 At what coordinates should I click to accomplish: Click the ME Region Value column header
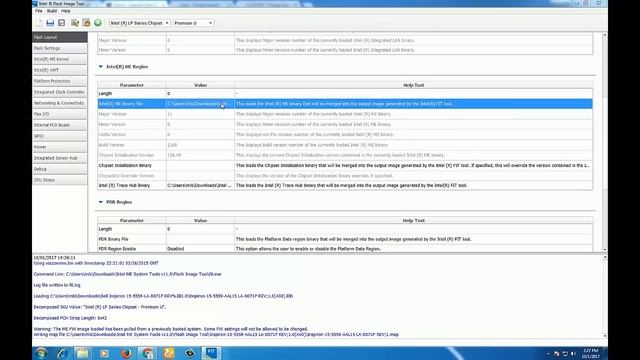tap(200, 85)
